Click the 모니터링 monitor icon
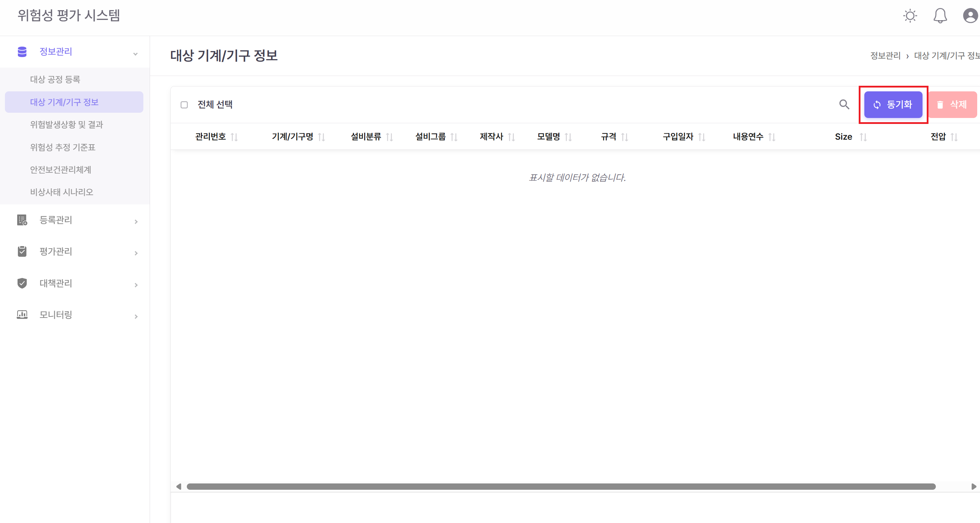 pos(22,314)
